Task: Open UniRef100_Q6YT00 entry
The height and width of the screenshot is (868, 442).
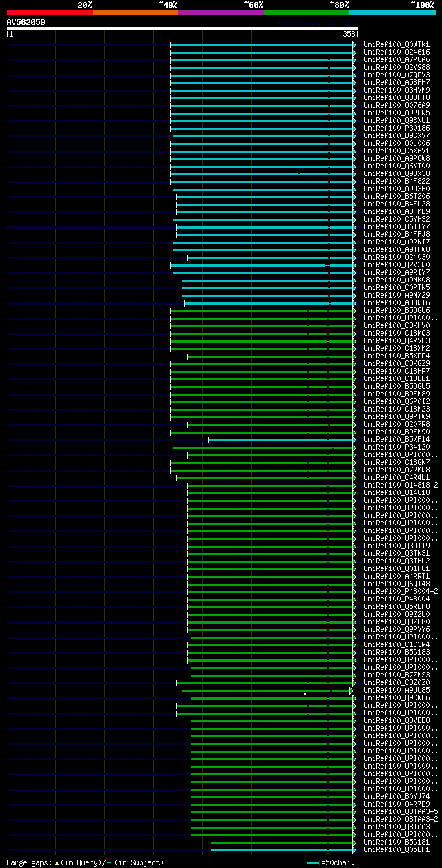Action: [x=396, y=166]
